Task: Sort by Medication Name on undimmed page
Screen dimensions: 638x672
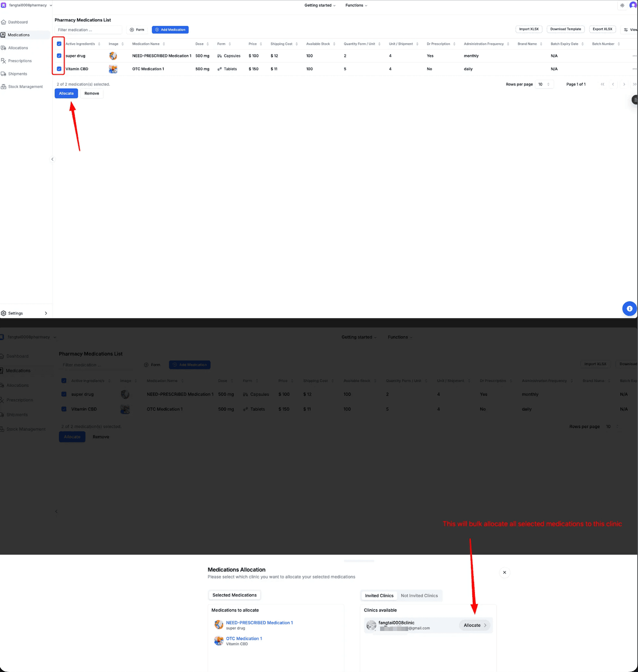Action: 149,44
